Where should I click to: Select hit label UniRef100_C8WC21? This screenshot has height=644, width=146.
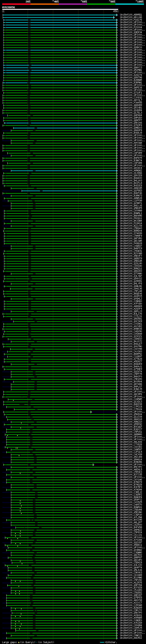131,635
